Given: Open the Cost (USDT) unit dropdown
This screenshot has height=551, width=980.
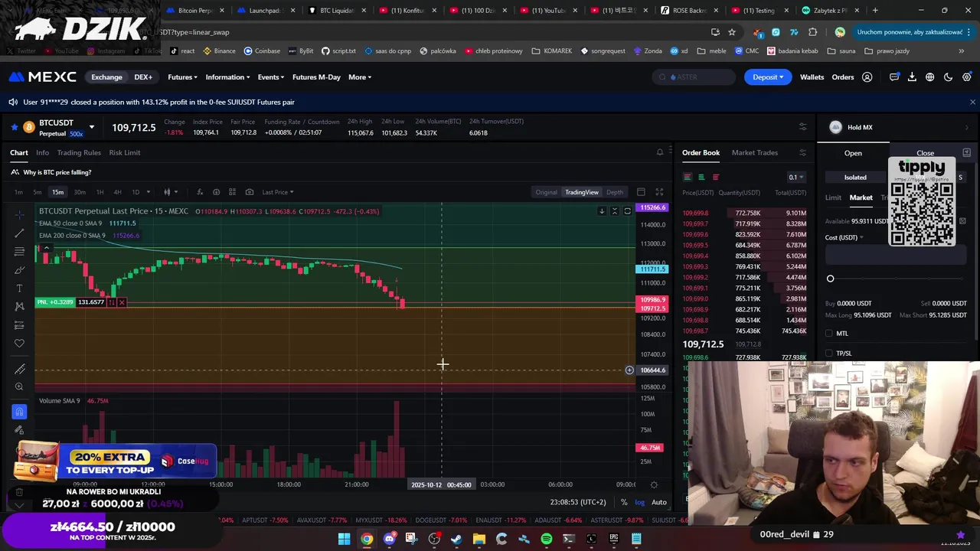Looking at the screenshot, I should point(844,237).
